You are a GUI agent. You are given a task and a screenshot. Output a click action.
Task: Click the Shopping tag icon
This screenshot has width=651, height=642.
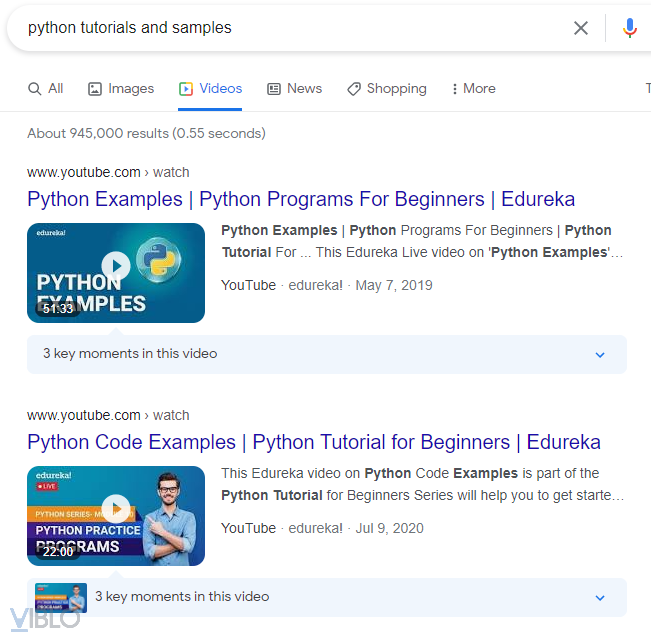pos(354,89)
